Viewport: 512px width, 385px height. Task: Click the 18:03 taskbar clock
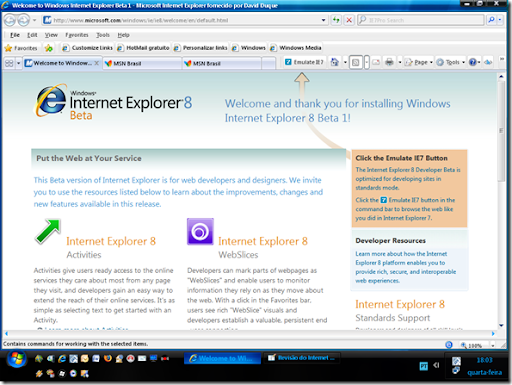484,360
